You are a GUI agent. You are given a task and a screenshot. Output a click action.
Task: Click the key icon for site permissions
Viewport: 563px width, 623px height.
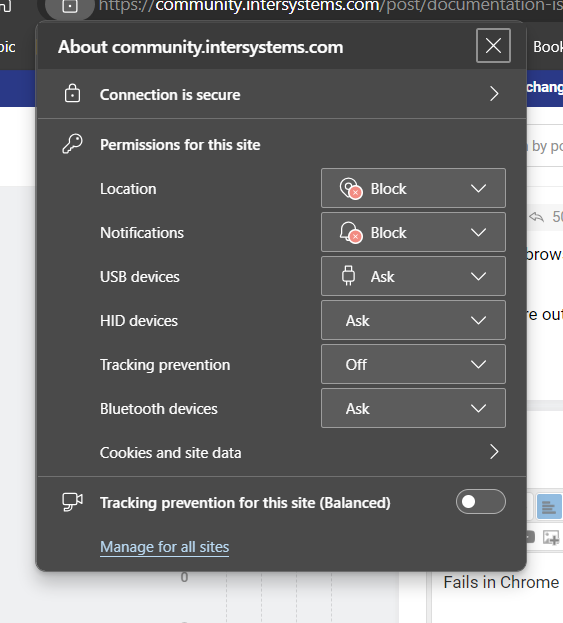click(72, 144)
